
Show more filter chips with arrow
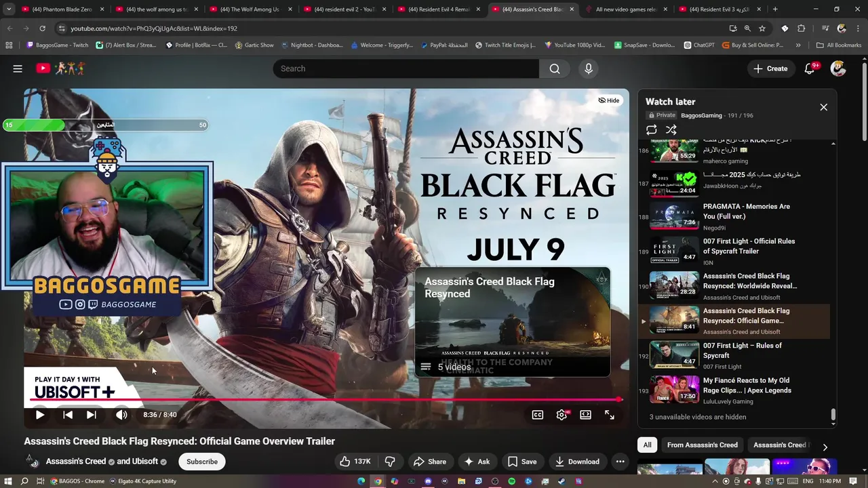point(825,447)
